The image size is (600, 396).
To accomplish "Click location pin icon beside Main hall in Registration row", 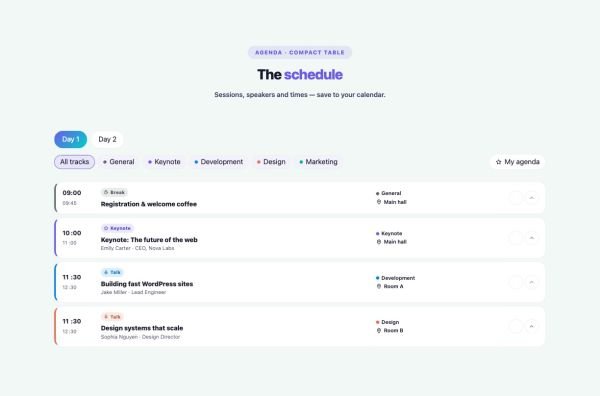I will pyautogui.click(x=379, y=202).
